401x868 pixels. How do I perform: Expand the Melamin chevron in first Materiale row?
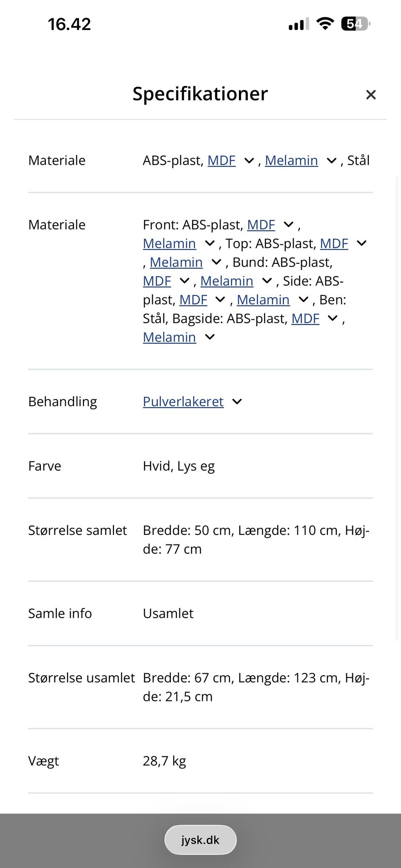pos(331,160)
